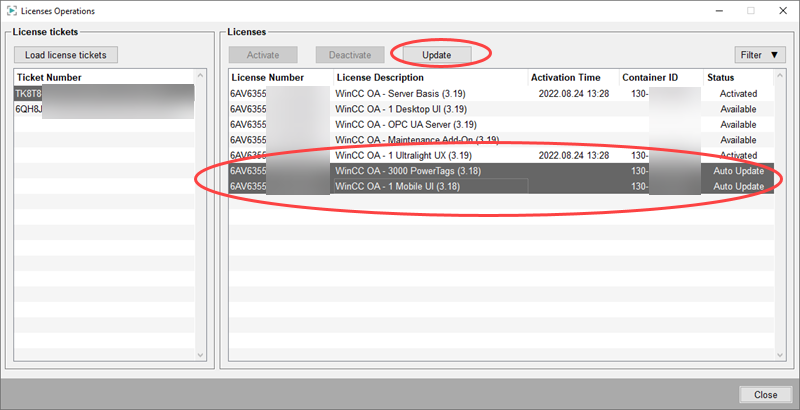Click Auto Update status of PowerTags row
This screenshot has height=410, width=800.
[739, 171]
